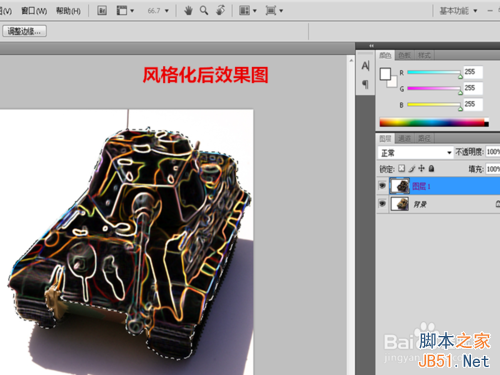Launch Adobe Bridge with the Br icon
The width and height of the screenshot is (500, 375).
click(x=102, y=11)
